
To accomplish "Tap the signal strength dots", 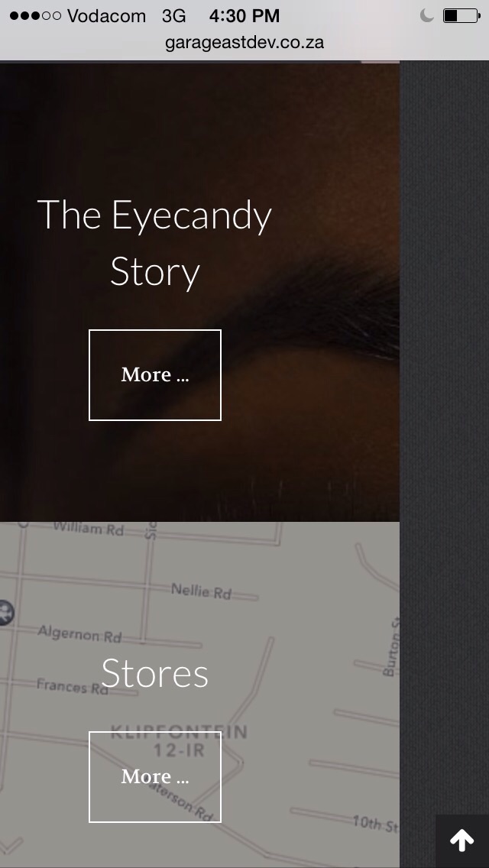I will (35, 15).
